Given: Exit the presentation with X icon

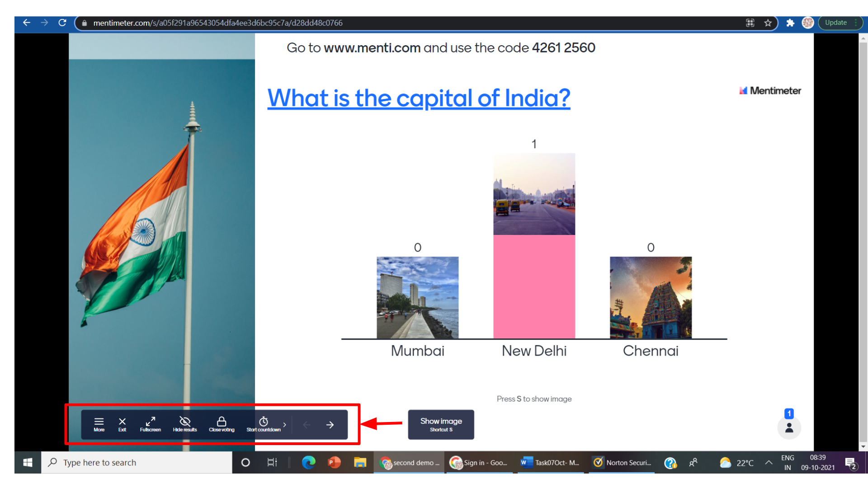Looking at the screenshot, I should tap(122, 424).
